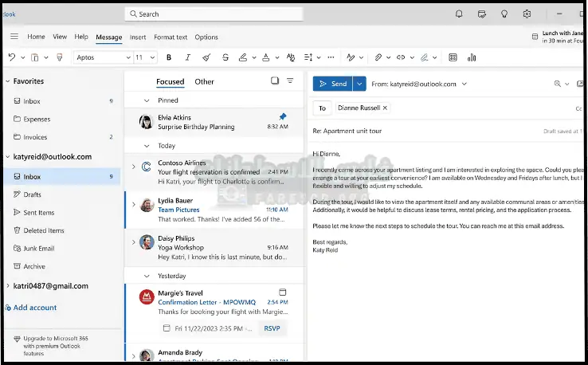The width and height of the screenshot is (588, 365).
Task: Click the undo arrow icon
Action: 12,57
